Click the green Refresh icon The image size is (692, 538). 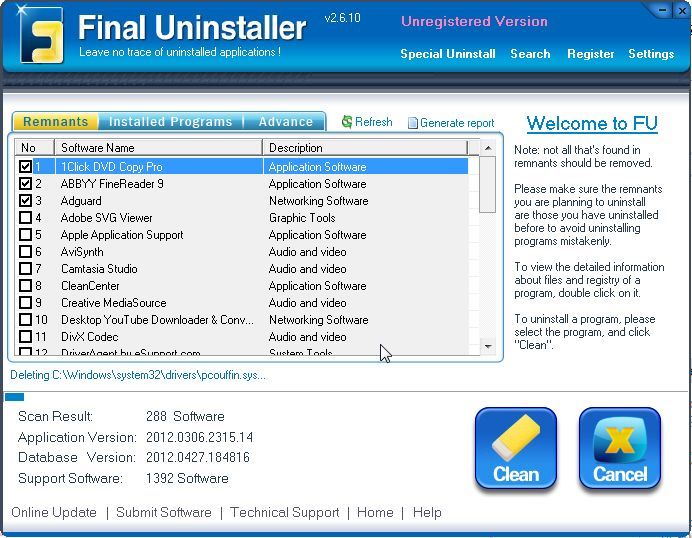pyautogui.click(x=347, y=122)
